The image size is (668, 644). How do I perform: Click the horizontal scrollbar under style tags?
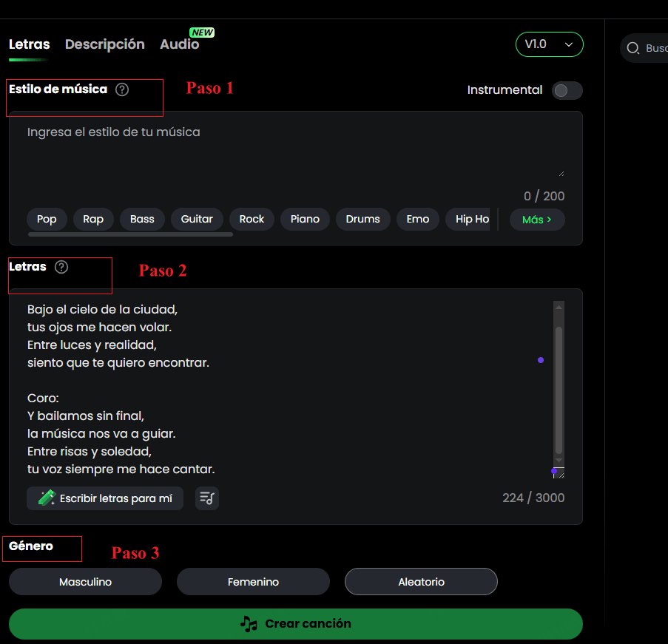(x=130, y=234)
